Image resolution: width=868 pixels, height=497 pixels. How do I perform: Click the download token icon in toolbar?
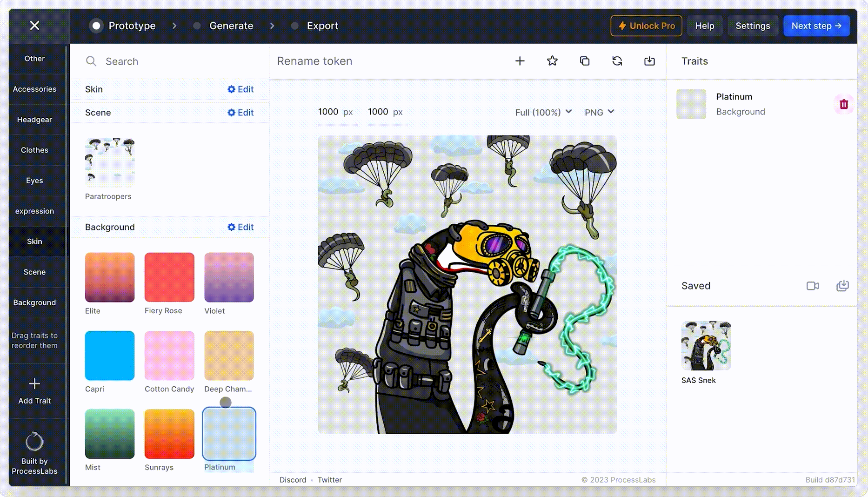coord(649,61)
